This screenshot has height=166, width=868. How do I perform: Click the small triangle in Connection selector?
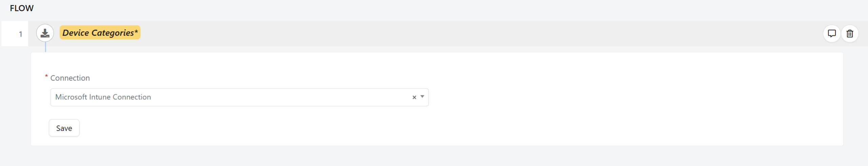coord(422,97)
